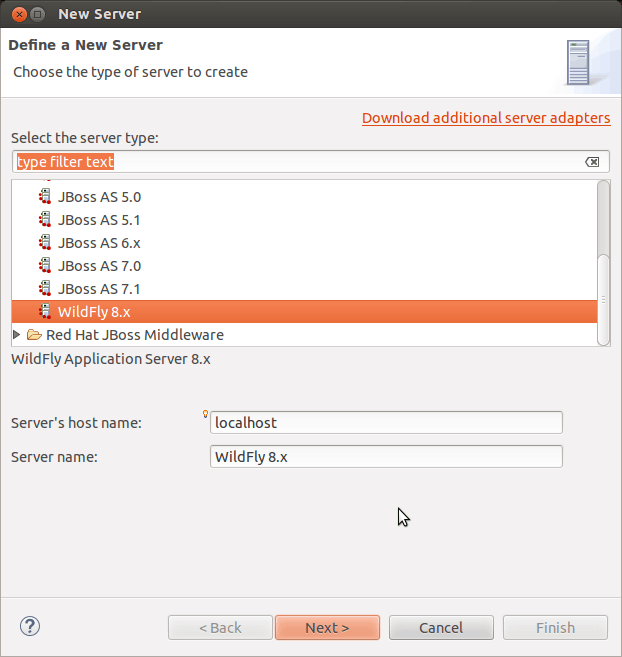Expand the Red Hat JBoss Middleware node
Image resolution: width=622 pixels, height=657 pixels.
tap(17, 335)
